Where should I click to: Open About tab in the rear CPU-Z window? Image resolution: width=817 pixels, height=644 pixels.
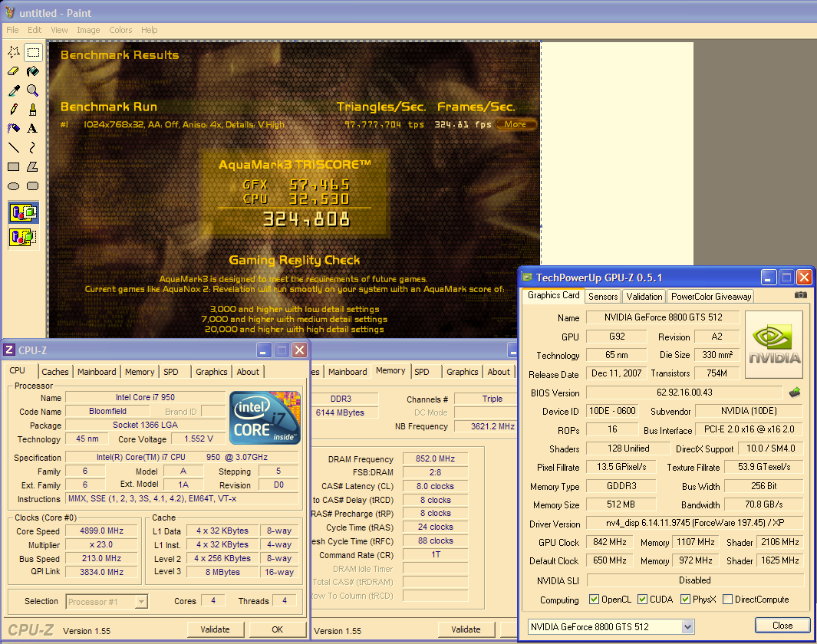point(499,372)
